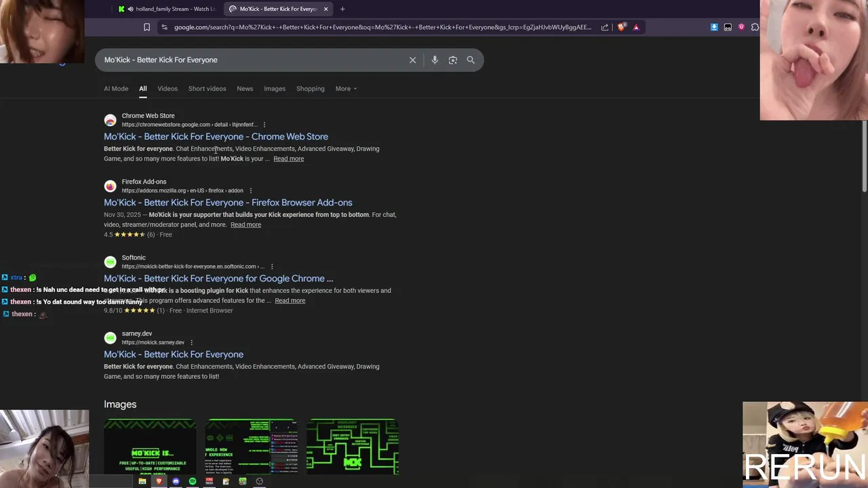Open Mo'Kick Chrome Web Store result link
The height and width of the screenshot is (488, 868).
[x=216, y=137]
